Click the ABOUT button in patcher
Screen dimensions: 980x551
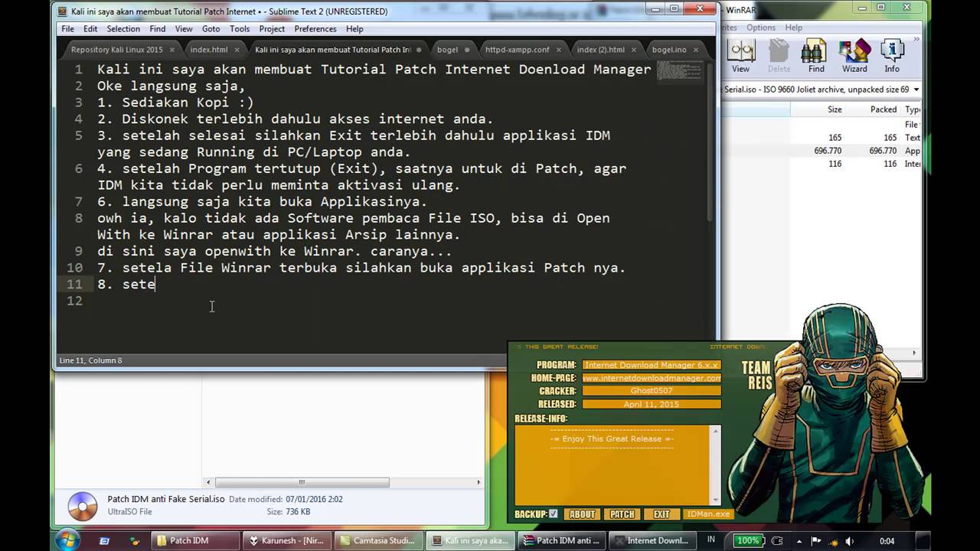[582, 514]
